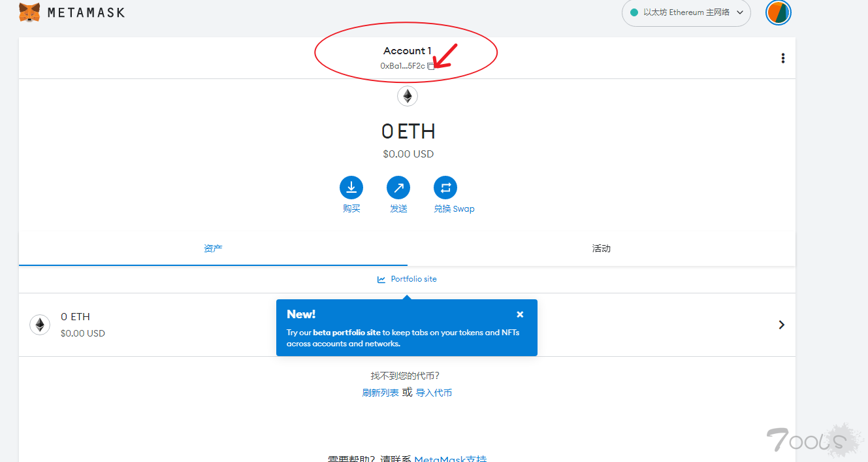Open the three-dot account options menu
The image size is (868, 462).
783,58
